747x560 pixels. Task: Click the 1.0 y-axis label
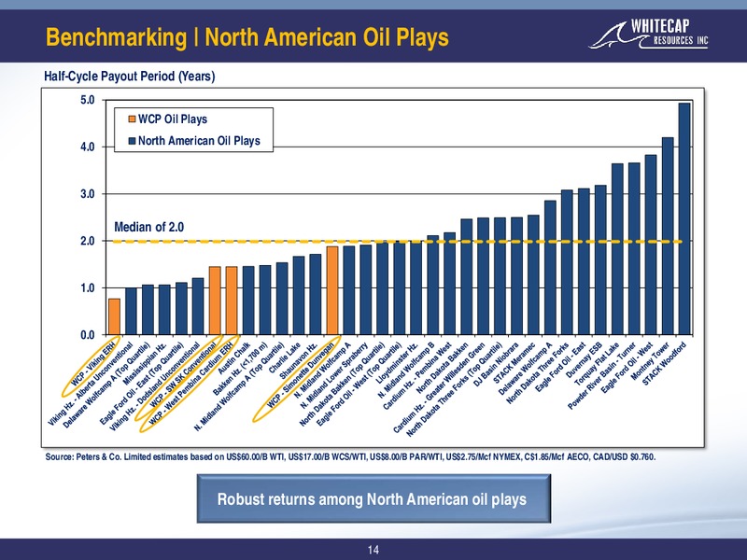coord(88,288)
